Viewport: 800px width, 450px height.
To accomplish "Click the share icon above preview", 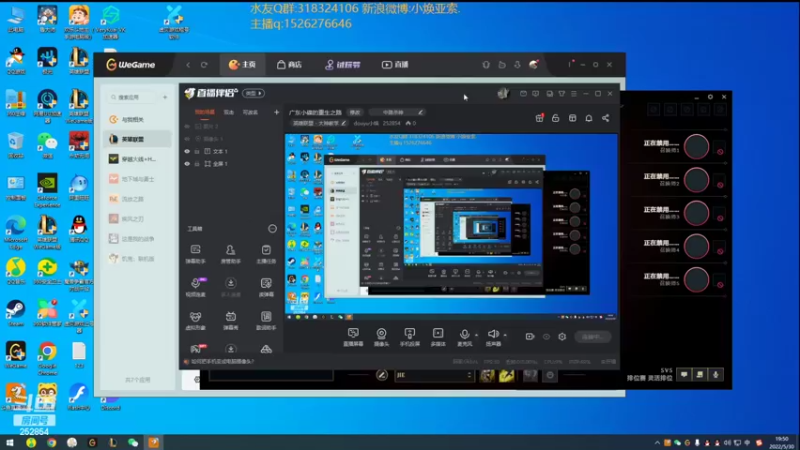I will click(x=606, y=118).
